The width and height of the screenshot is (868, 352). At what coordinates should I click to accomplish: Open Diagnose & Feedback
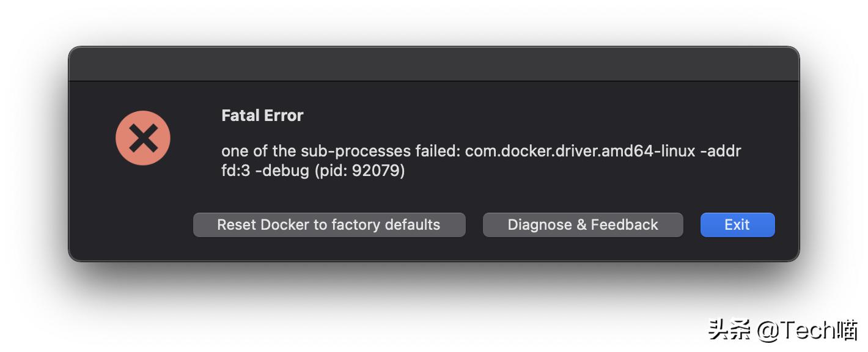[x=583, y=225]
